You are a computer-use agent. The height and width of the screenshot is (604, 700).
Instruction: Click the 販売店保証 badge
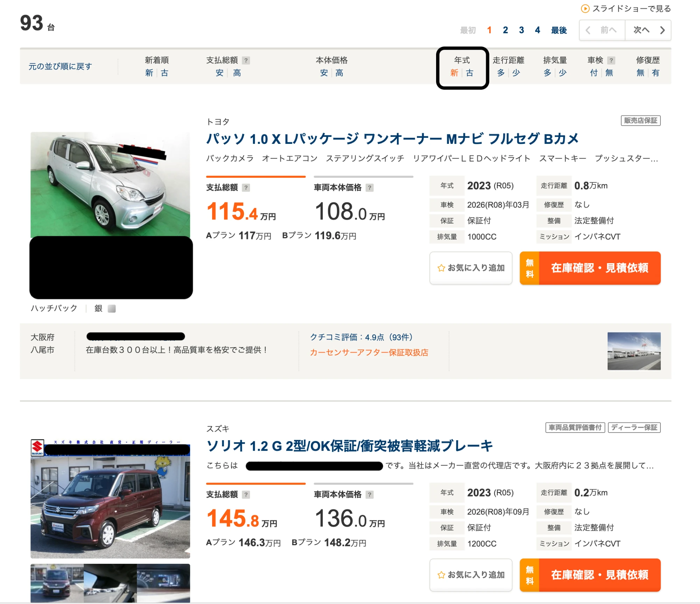pos(640,121)
